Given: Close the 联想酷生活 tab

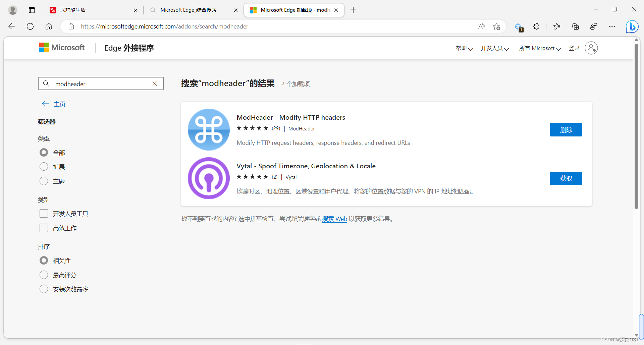Looking at the screenshot, I should pos(136,10).
